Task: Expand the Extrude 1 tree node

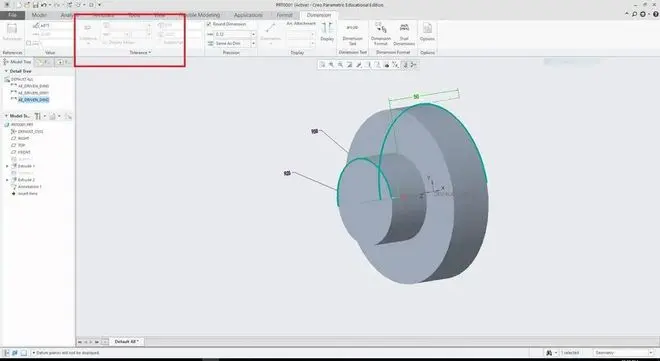Action: pos(7,166)
